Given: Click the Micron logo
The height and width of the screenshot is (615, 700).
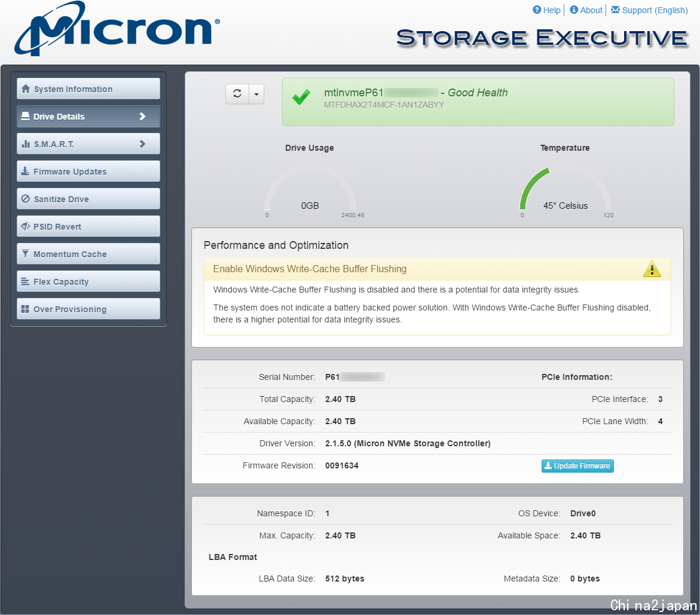Looking at the screenshot, I should (117, 29).
